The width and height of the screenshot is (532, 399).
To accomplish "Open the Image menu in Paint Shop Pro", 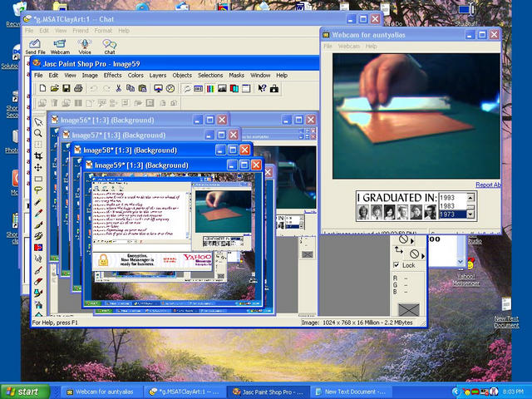I will [x=90, y=76].
